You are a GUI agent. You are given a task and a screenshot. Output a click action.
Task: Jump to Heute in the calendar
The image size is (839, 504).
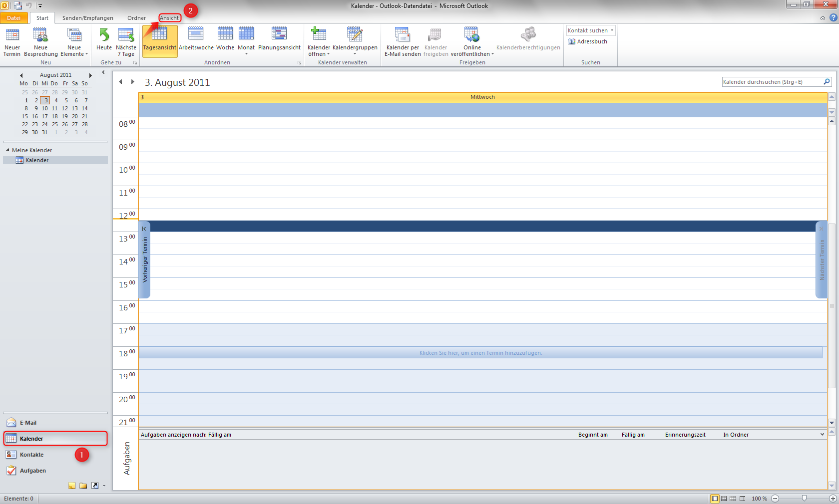[103, 42]
